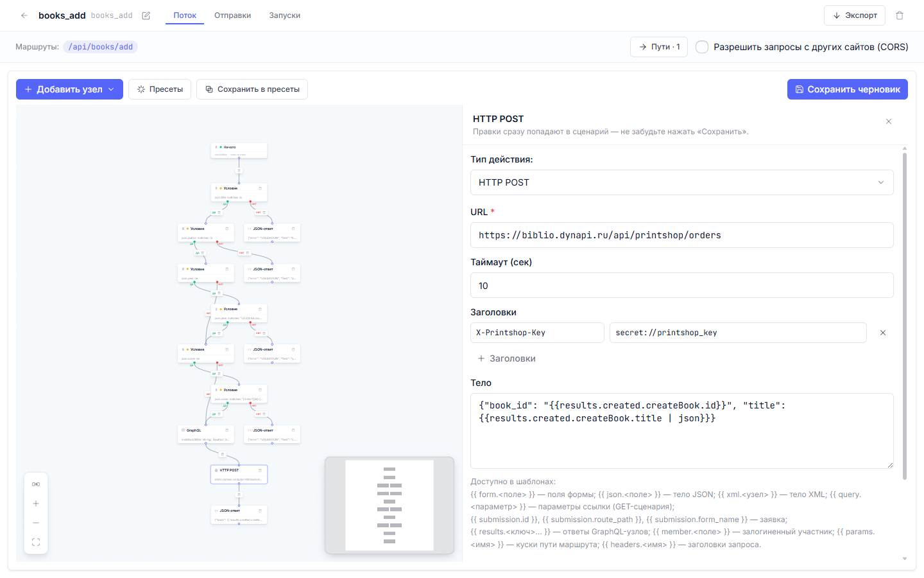The width and height of the screenshot is (924, 578).
Task: Delete the connection between HTTP POST and JSON-ответ
Action: coord(239,495)
